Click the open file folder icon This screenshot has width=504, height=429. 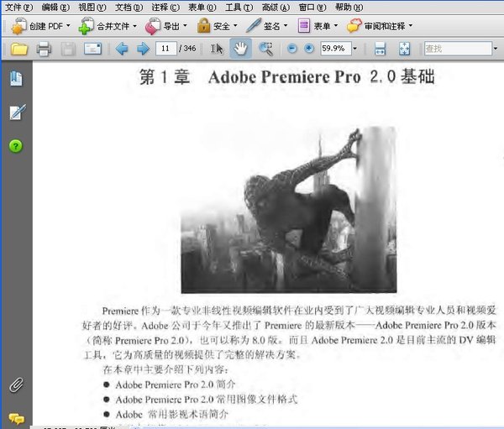pos(19,49)
